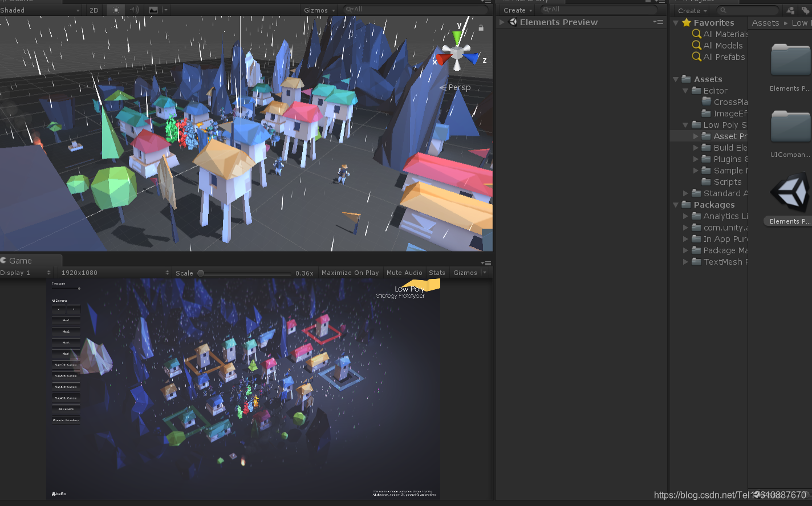
Task: Toggle Mute Audio in Game view
Action: coord(404,273)
